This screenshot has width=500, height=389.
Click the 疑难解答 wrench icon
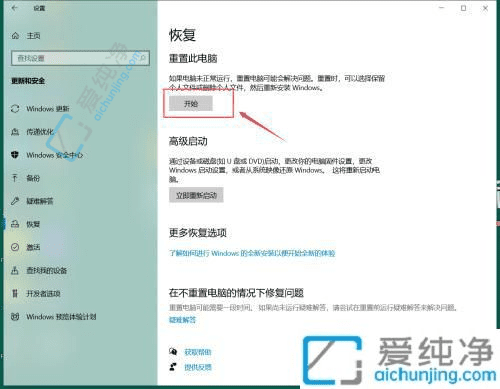click(15, 201)
